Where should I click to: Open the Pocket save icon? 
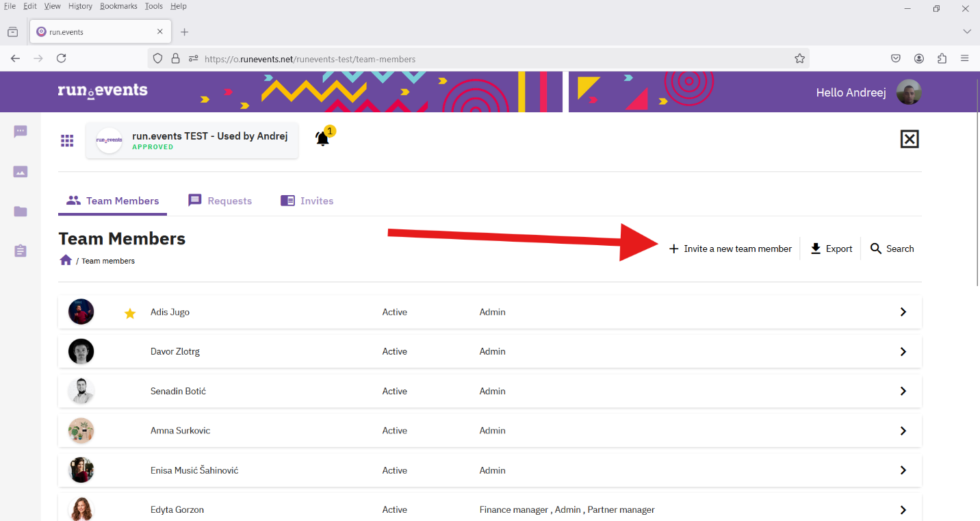coord(896,59)
